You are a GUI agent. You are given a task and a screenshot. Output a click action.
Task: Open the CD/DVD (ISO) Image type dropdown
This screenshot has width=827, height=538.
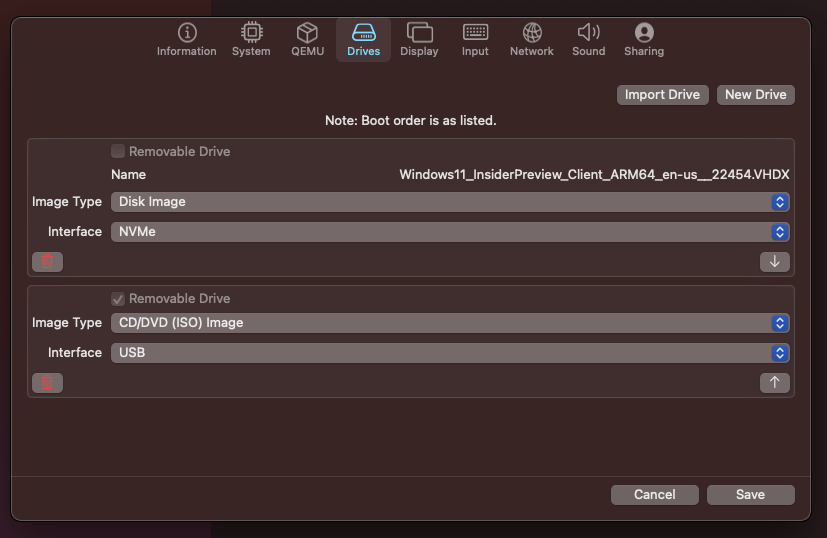(x=450, y=323)
